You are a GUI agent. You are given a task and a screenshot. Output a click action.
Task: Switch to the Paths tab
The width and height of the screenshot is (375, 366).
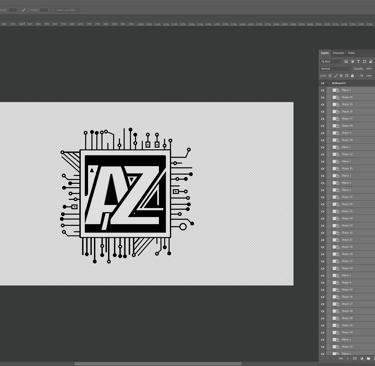(351, 53)
